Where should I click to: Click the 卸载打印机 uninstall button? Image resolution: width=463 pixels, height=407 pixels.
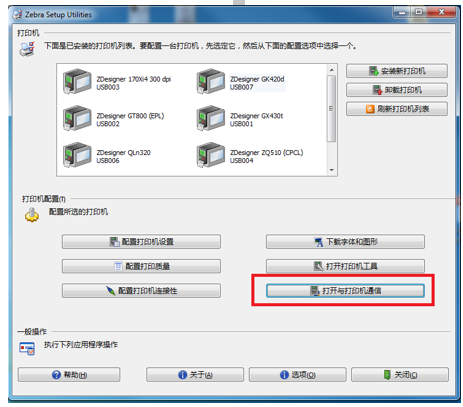tap(397, 90)
